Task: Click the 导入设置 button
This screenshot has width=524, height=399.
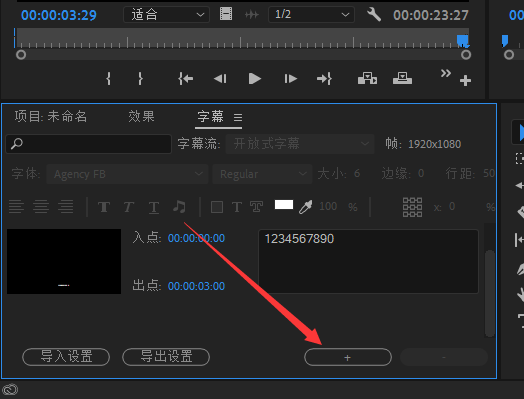Action: click(x=66, y=357)
